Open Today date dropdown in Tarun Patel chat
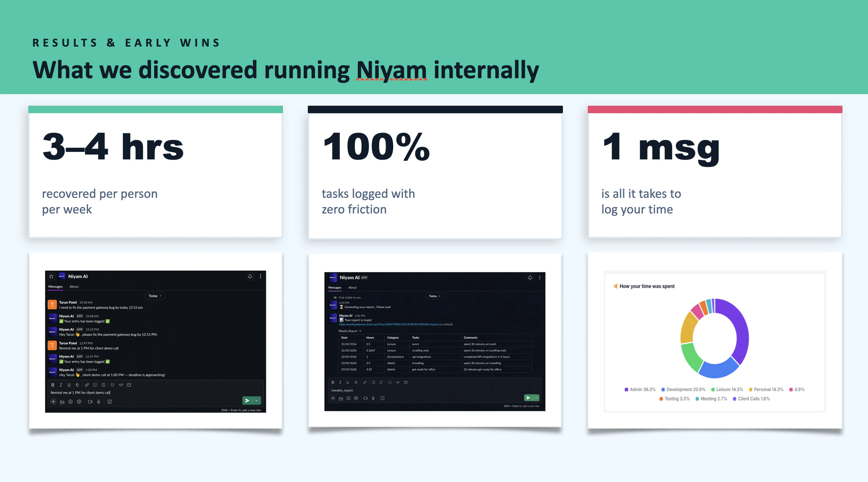The height and width of the screenshot is (482, 868). click(x=155, y=296)
